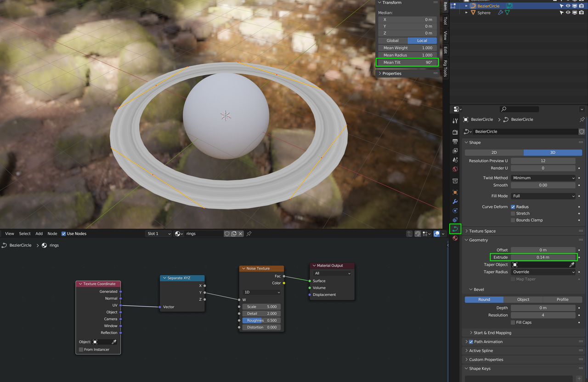Open Material Output target dropdown showing All

[333, 274]
